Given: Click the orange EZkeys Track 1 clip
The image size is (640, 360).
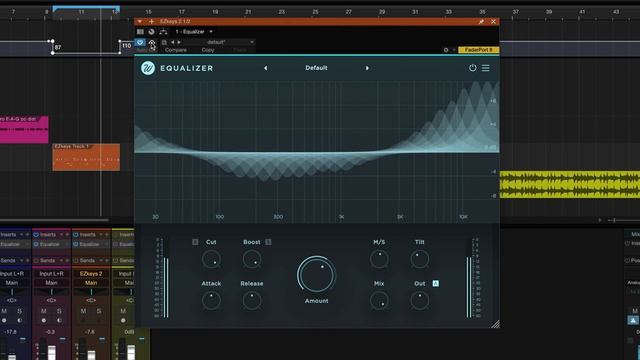Looking at the screenshot, I should 86,157.
